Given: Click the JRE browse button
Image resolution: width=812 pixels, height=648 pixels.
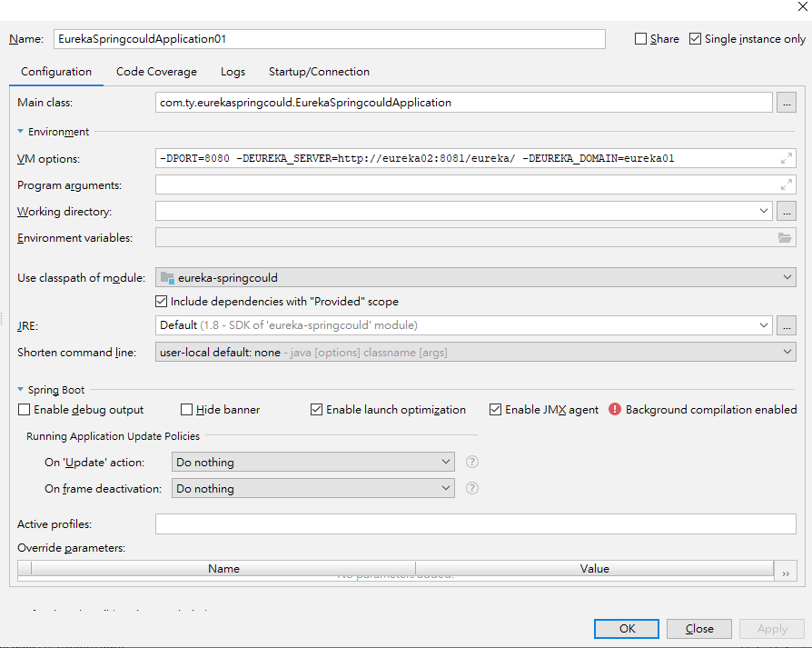Looking at the screenshot, I should tap(786, 325).
